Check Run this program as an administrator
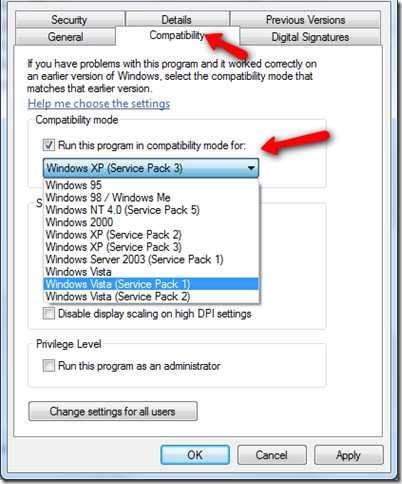The width and height of the screenshot is (402, 484). (x=49, y=365)
